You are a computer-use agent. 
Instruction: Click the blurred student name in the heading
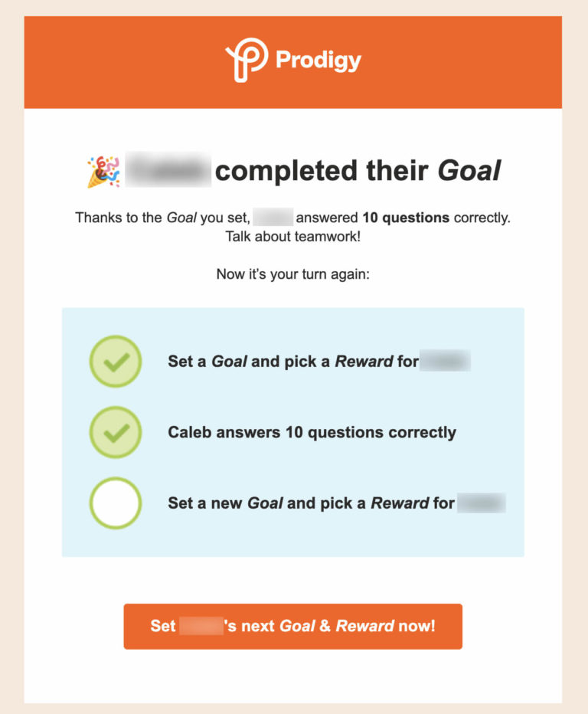tap(168, 169)
